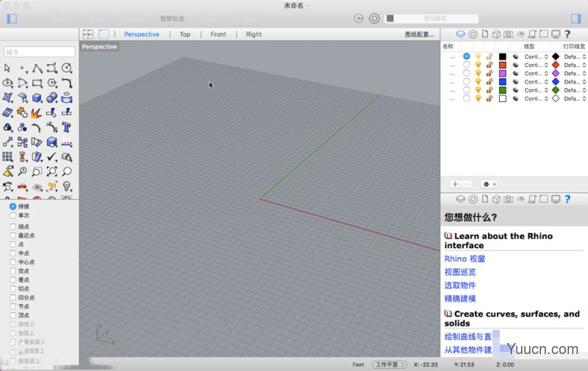Toggle the right sidebar panel button
The image size is (588, 371).
coord(576,18)
